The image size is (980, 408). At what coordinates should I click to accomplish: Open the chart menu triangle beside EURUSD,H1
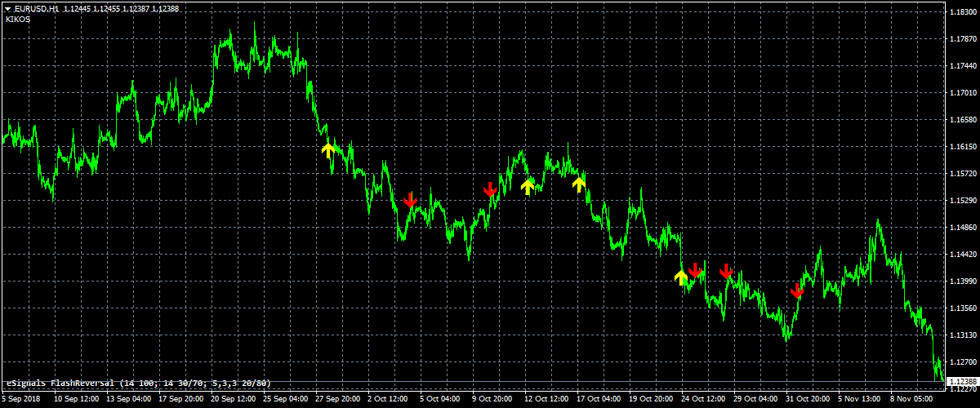[x=7, y=8]
